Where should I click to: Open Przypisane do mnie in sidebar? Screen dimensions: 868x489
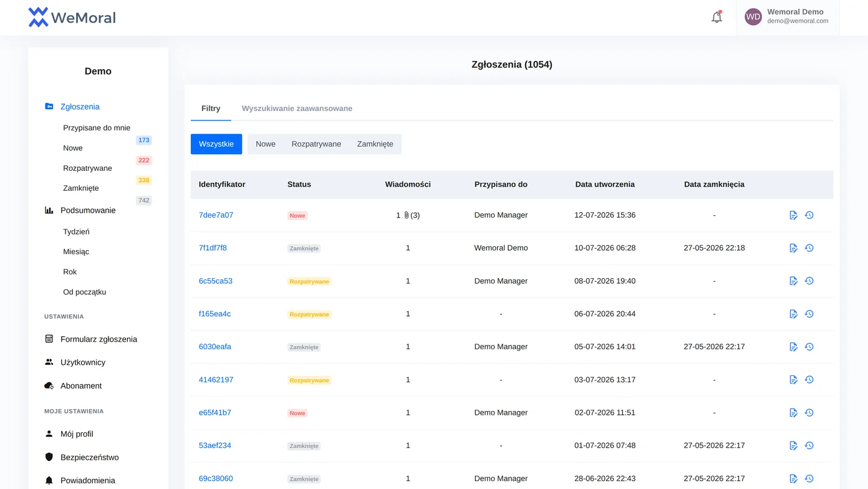pyautogui.click(x=97, y=128)
